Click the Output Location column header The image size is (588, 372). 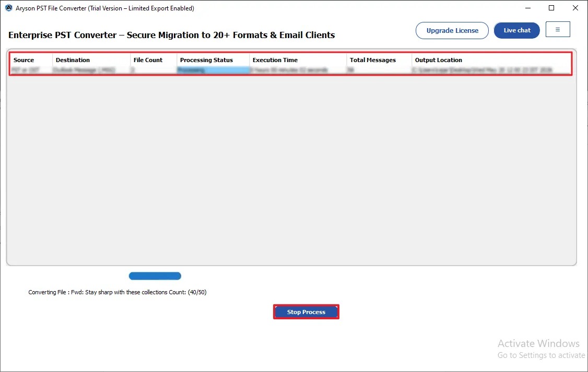pyautogui.click(x=491, y=60)
